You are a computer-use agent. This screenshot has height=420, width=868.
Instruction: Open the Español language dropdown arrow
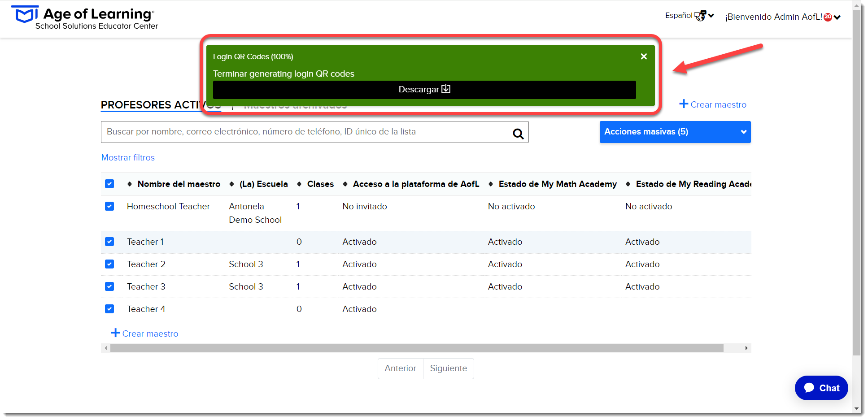(x=711, y=16)
